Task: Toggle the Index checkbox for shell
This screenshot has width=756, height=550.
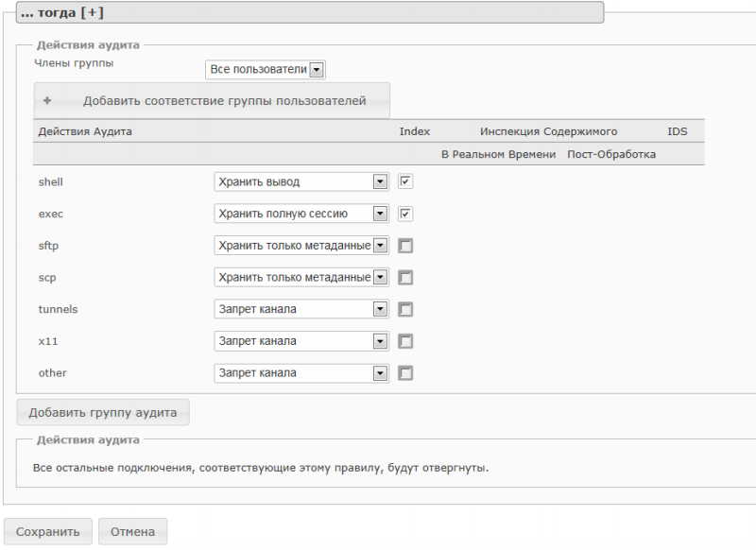Action: coord(405,181)
